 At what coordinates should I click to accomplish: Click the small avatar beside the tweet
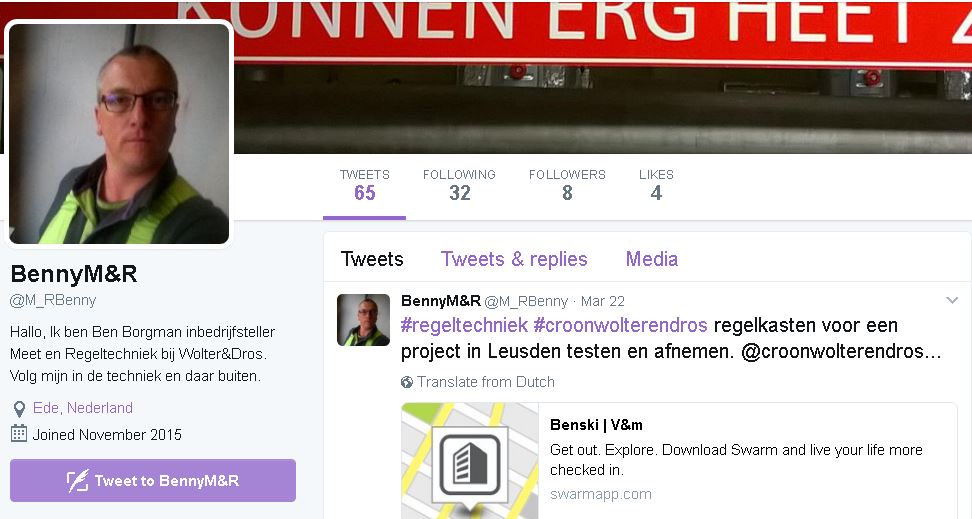(x=363, y=319)
